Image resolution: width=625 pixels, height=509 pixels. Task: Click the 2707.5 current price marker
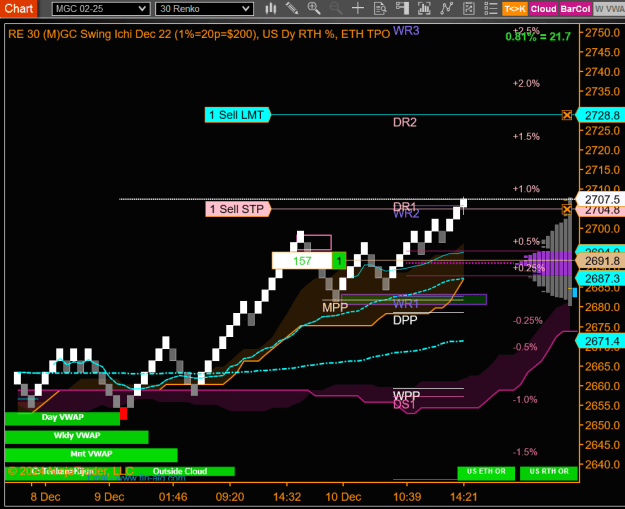click(x=602, y=199)
